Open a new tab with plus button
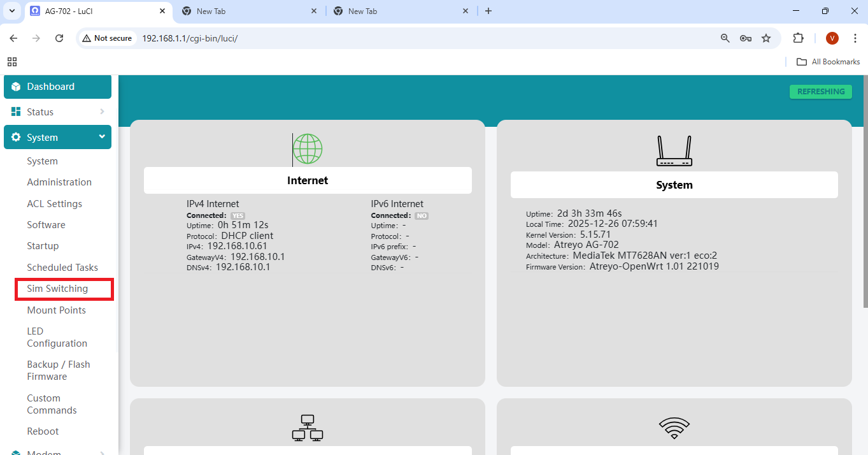This screenshot has height=455, width=868. (x=488, y=11)
